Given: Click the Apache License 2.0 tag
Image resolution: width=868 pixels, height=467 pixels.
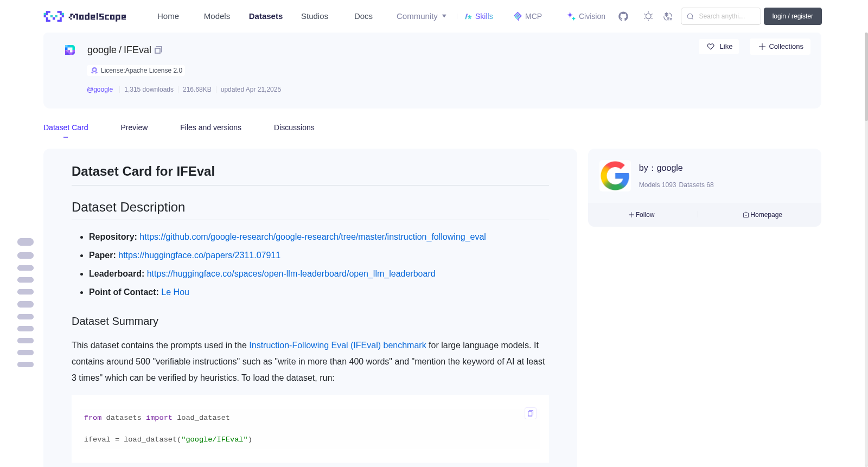Looking at the screenshot, I should (136, 71).
